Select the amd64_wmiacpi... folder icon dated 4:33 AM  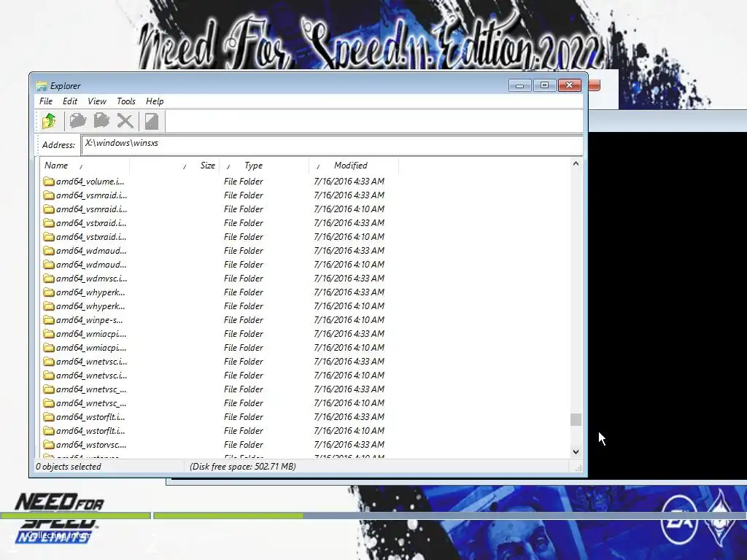pyautogui.click(x=49, y=334)
